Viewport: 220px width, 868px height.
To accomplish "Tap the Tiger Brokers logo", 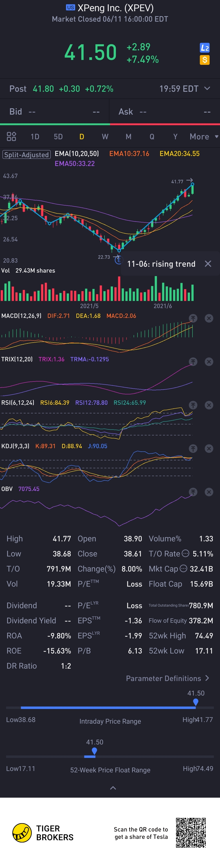I will (x=43, y=833).
